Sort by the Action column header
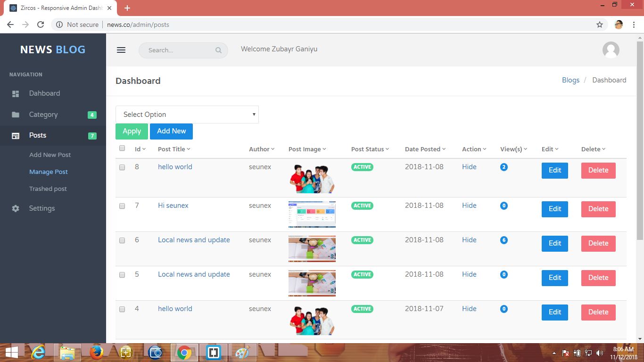The height and width of the screenshot is (362, 644). [x=474, y=149]
